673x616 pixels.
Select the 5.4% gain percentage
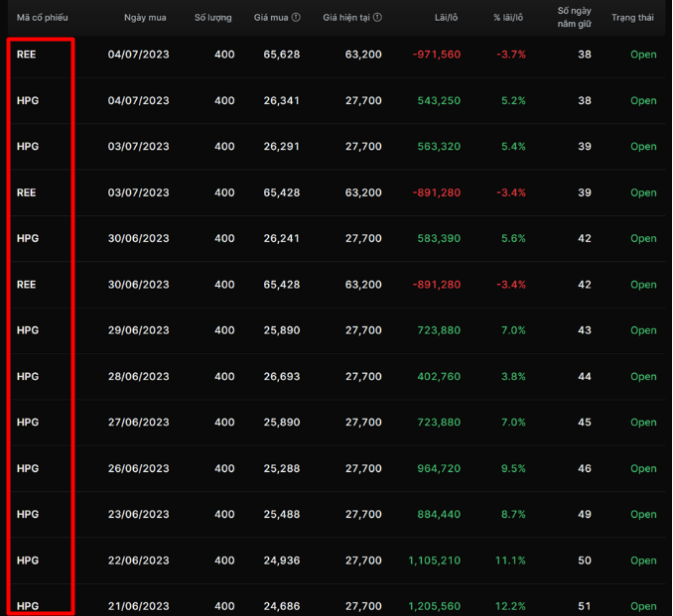tap(514, 146)
